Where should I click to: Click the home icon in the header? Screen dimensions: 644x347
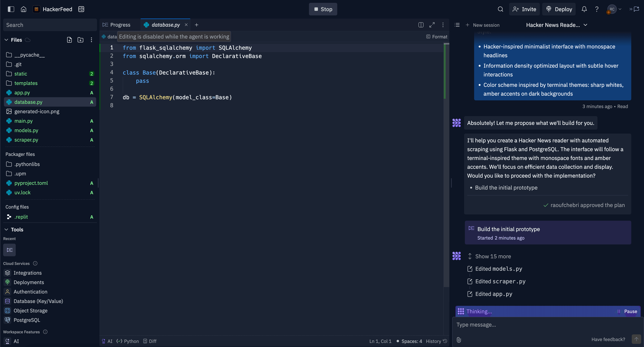point(23,9)
